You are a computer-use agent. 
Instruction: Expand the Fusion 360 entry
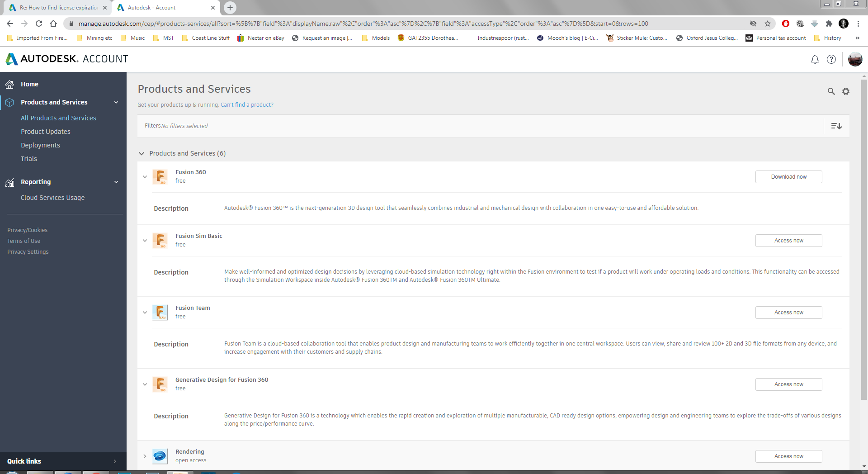click(x=145, y=177)
